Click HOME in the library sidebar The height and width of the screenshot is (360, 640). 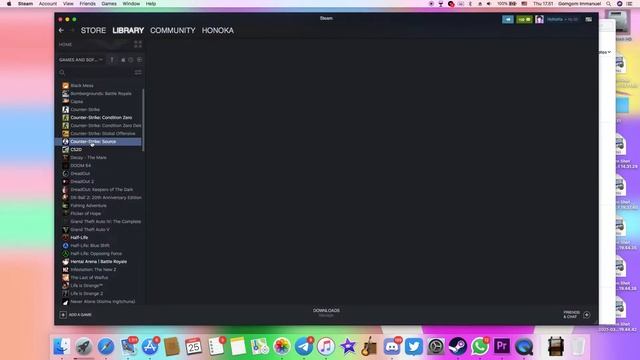tap(65, 44)
